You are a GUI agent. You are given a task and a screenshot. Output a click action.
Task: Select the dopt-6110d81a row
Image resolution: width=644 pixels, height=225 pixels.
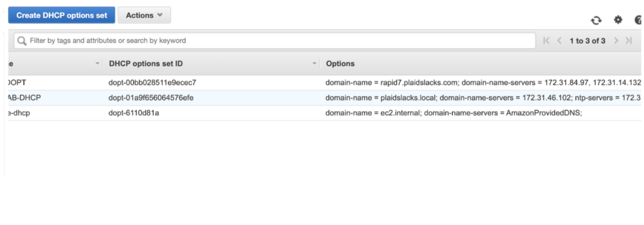(x=134, y=113)
